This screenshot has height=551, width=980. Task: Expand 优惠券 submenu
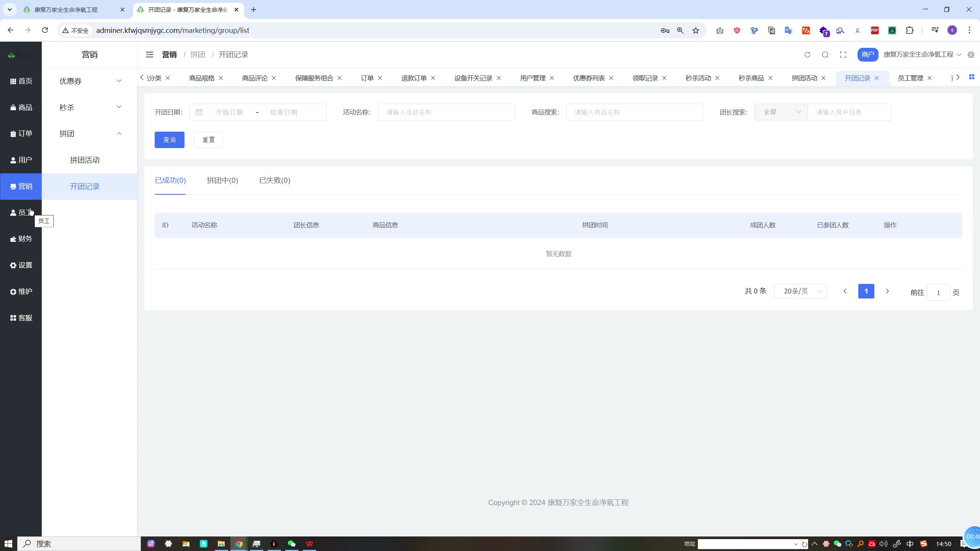pos(89,81)
